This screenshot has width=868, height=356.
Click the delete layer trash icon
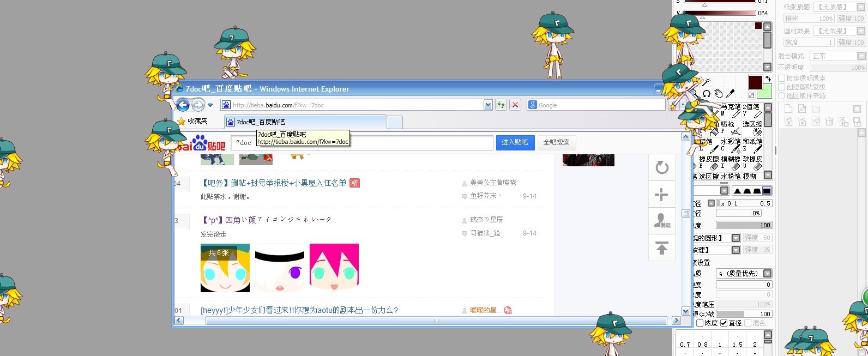pyautogui.click(x=829, y=122)
